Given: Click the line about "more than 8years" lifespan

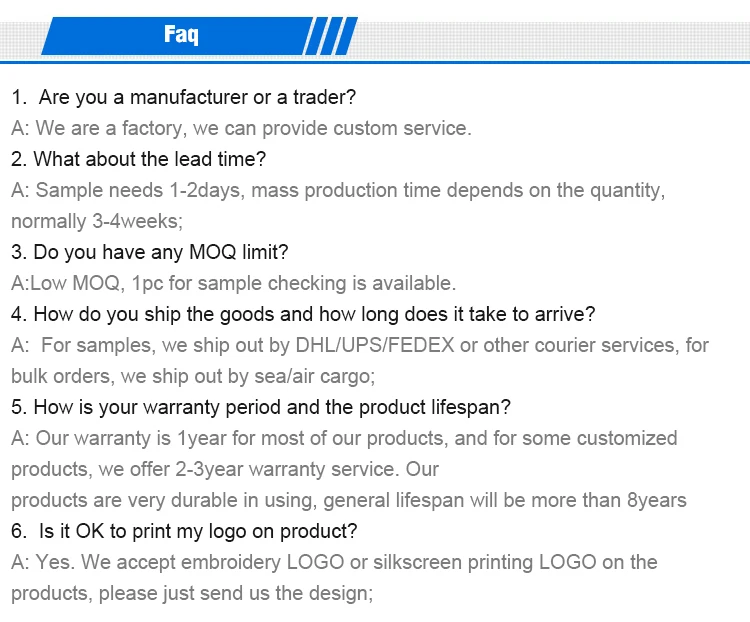Looking at the screenshot, I should 349,500.
